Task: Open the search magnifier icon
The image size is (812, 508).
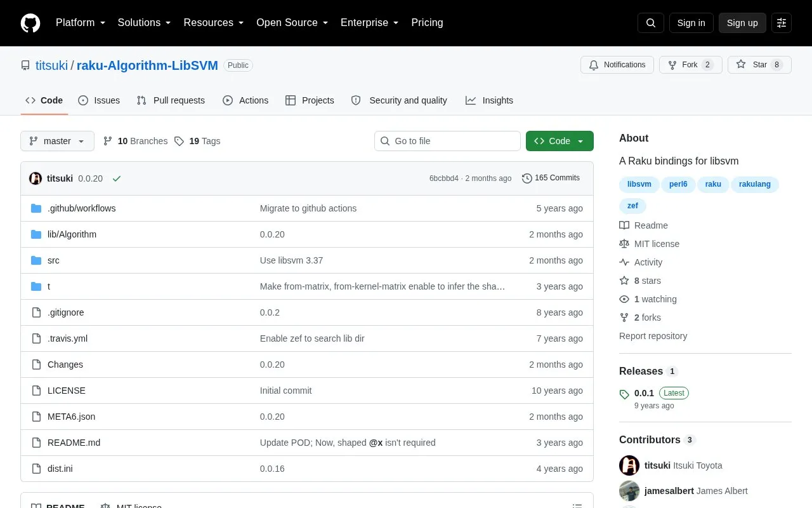Action: pos(651,23)
